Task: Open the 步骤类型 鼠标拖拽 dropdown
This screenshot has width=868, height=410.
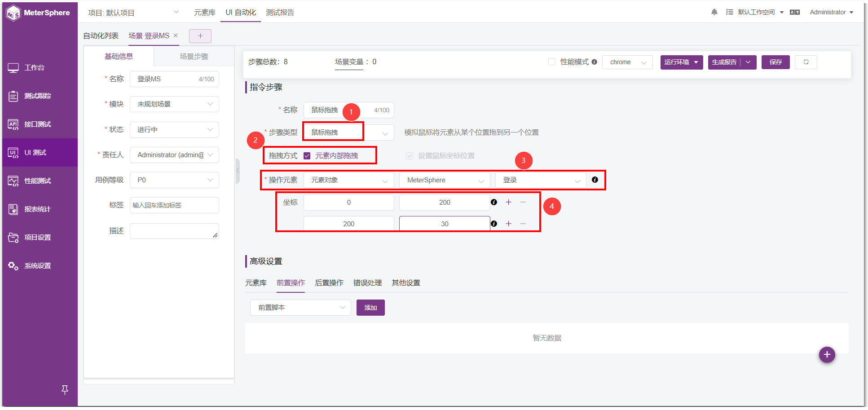Action: pyautogui.click(x=349, y=132)
